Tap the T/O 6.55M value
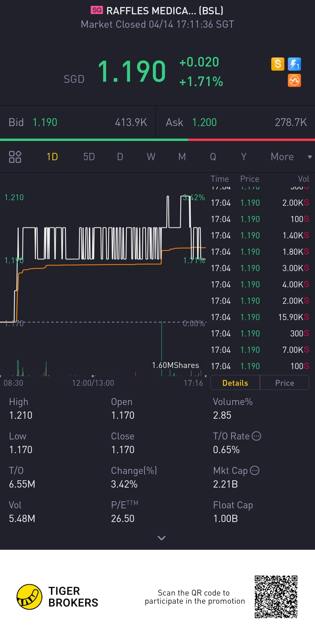The width and height of the screenshot is (315, 644). 22,484
